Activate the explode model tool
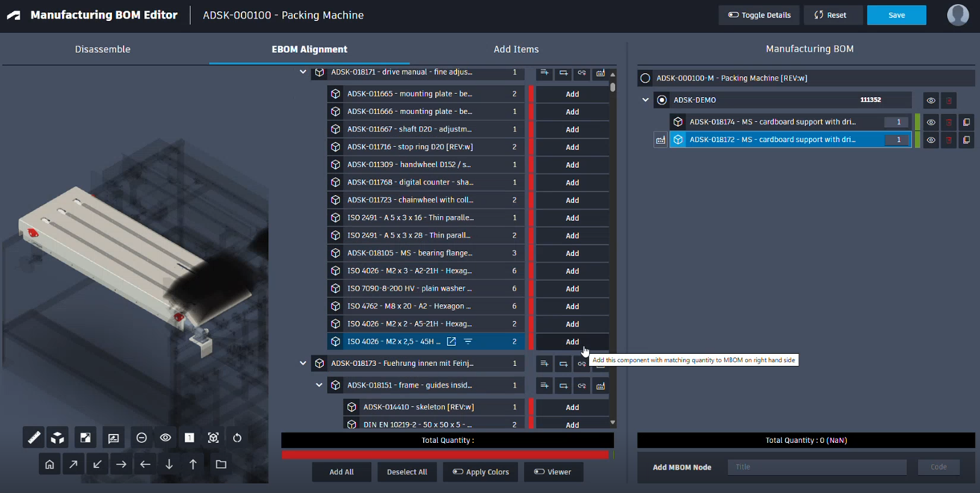The image size is (980, 493). (x=57, y=438)
